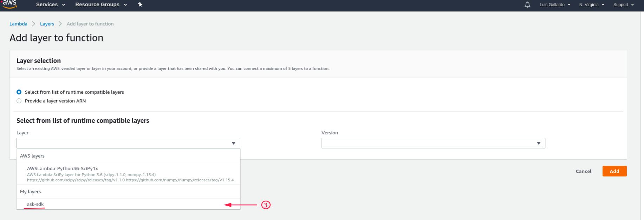Open the Resource Groups menu

[x=101, y=5]
